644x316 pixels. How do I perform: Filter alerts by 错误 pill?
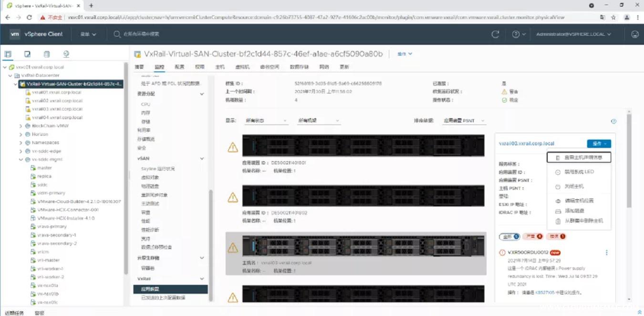(556, 236)
